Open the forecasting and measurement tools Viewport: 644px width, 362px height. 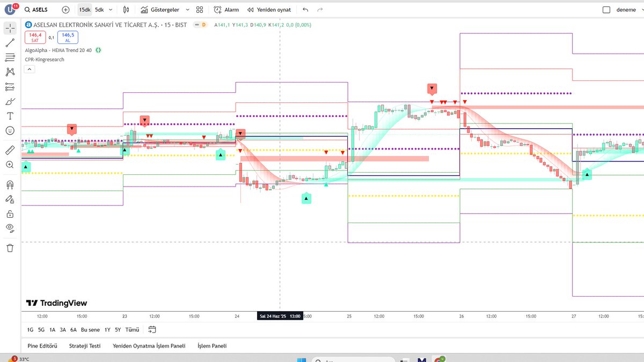(x=10, y=86)
